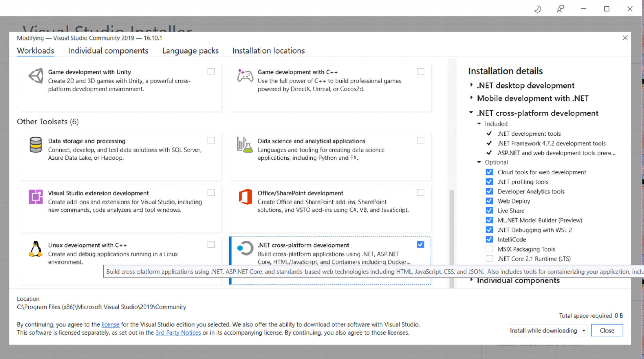The width and height of the screenshot is (644, 359).
Task: Check Visual Studio extension development workload
Action: point(211,193)
